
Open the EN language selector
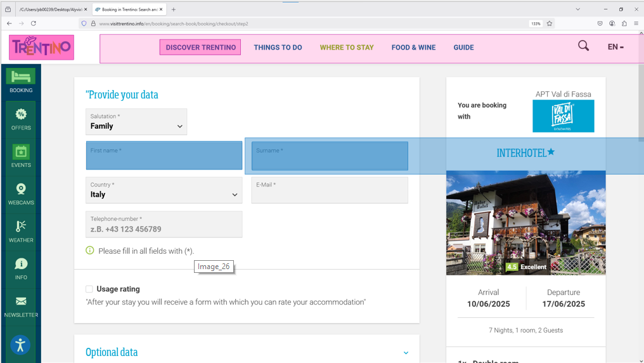[x=615, y=47]
